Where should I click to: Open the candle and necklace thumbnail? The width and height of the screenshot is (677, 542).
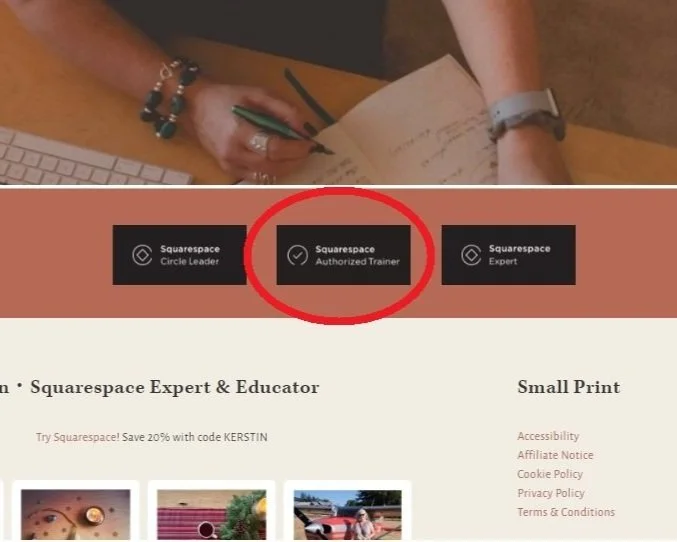(76, 514)
